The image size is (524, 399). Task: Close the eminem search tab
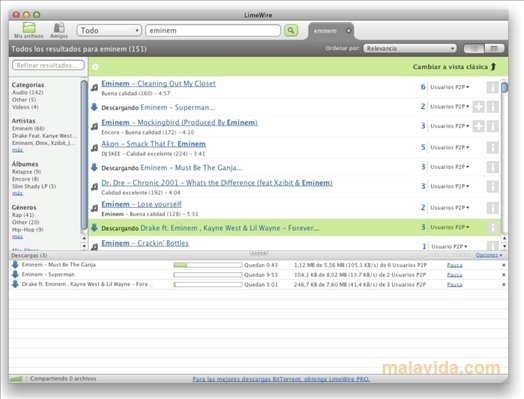point(349,30)
